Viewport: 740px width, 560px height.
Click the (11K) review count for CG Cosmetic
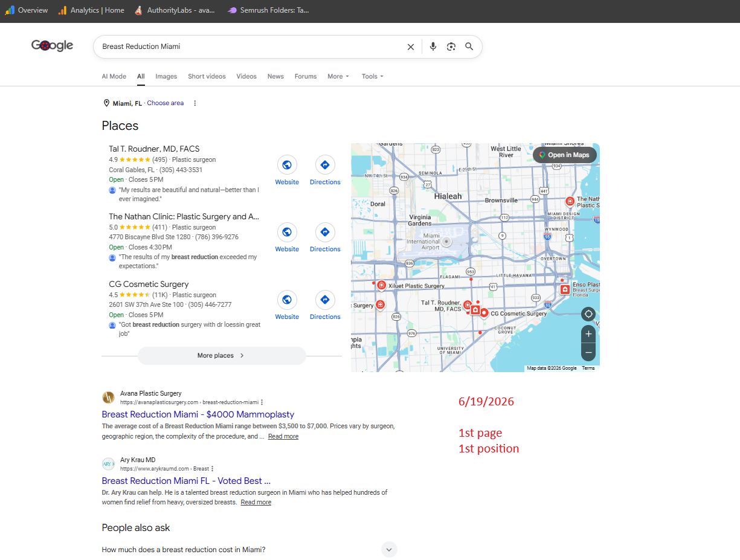[x=159, y=295]
